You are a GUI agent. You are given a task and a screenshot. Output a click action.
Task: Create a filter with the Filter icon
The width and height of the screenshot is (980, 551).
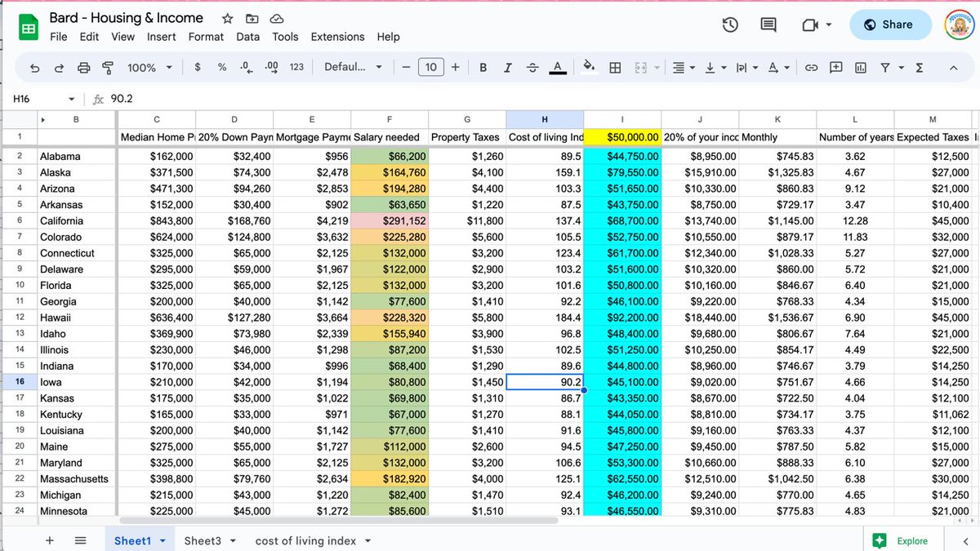tap(885, 67)
